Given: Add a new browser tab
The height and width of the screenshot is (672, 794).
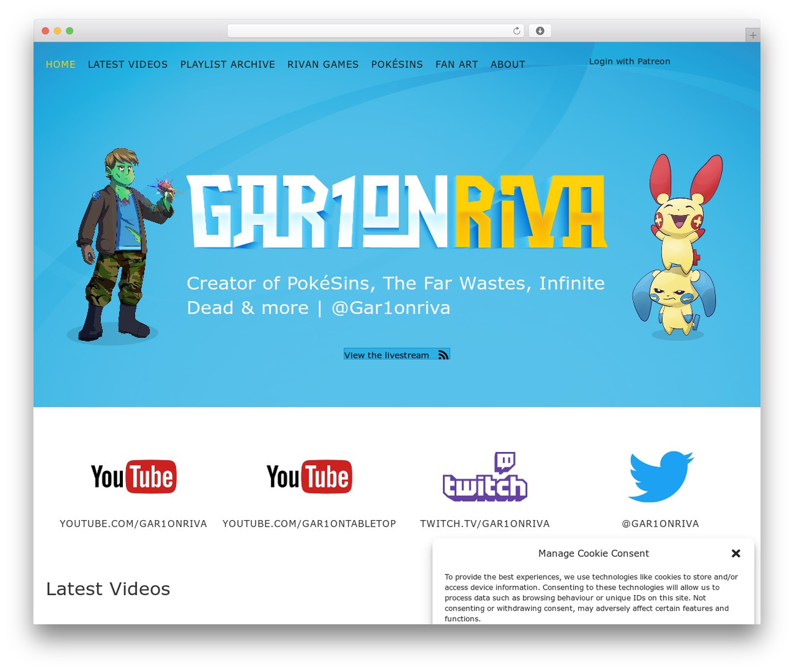Looking at the screenshot, I should click(x=752, y=35).
